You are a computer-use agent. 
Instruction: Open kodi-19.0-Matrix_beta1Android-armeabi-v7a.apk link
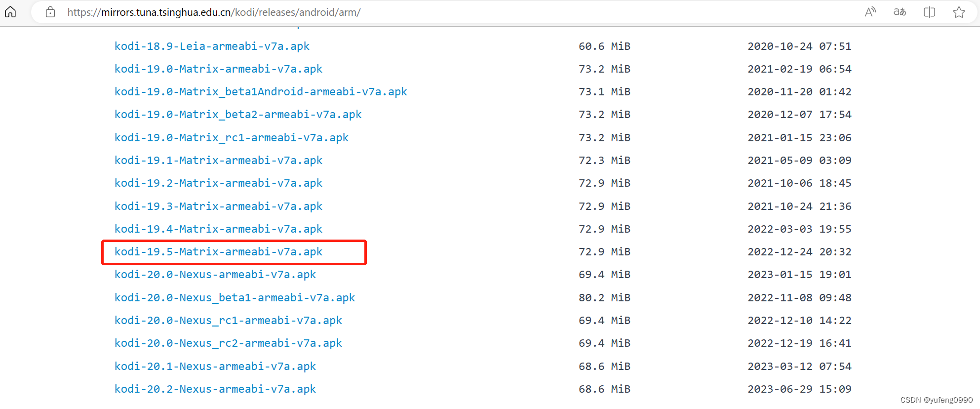click(x=261, y=91)
